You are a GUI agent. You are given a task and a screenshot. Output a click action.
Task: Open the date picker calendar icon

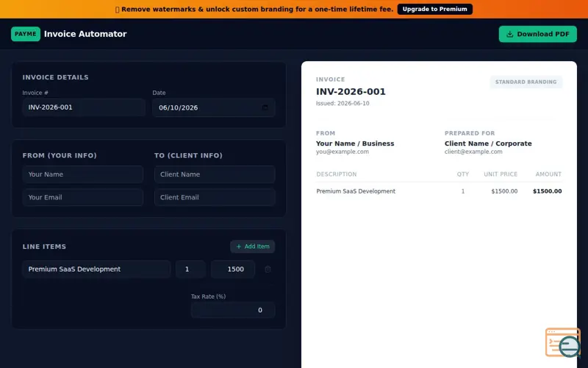tap(265, 107)
